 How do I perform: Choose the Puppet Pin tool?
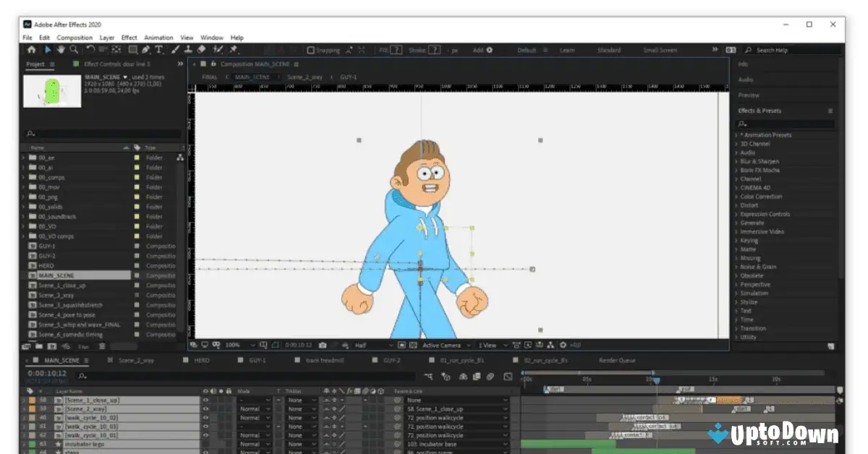pos(231,50)
